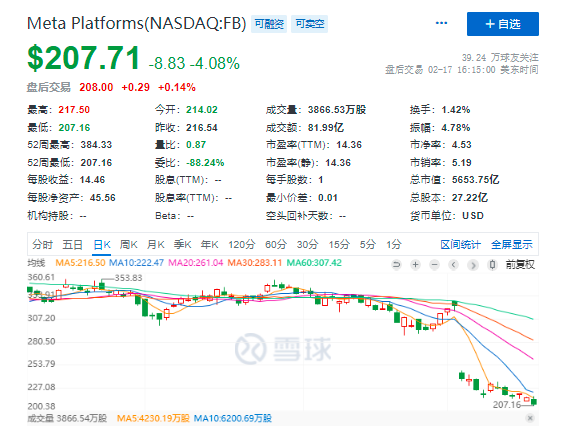Open the 1分 interval chart

[x=394, y=245]
